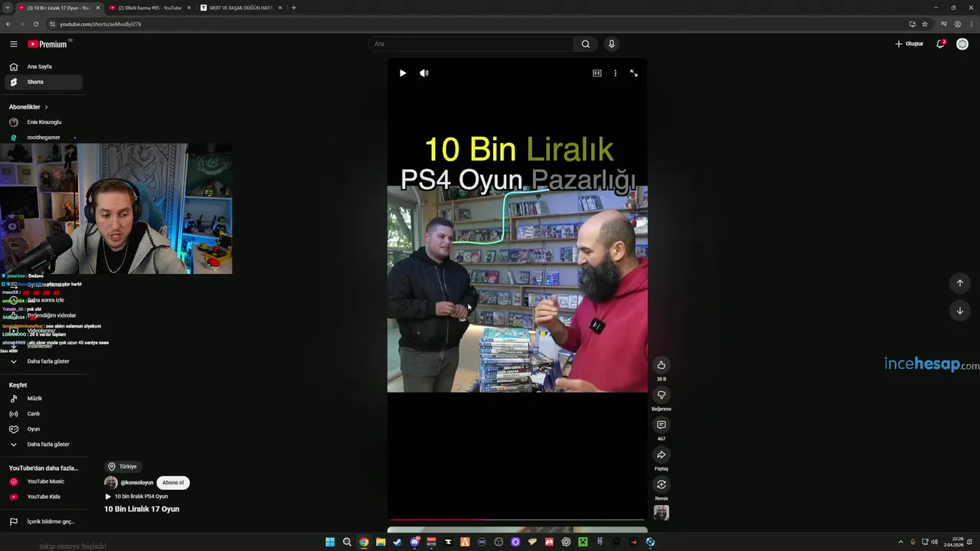Open Steam from the taskbar
This screenshot has width=980, height=551.
397,542
